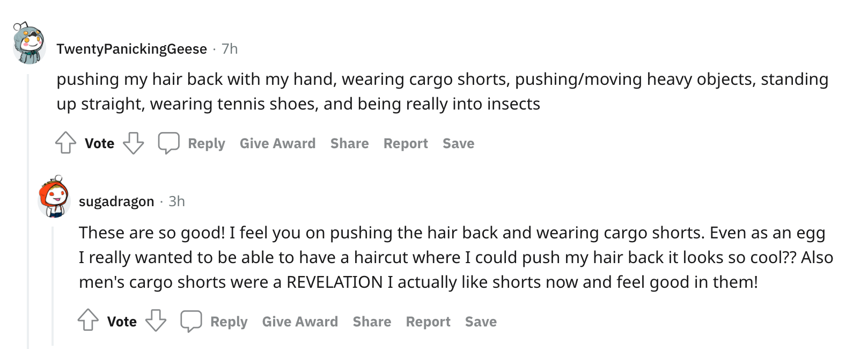
Task: Downvote sugadragon's reply
Action: click(x=156, y=321)
